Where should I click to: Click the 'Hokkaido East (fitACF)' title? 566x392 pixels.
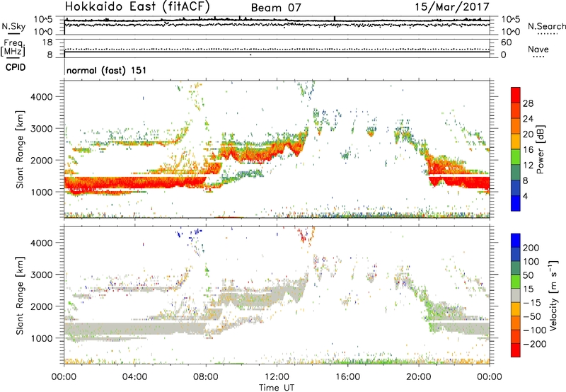[x=137, y=6]
